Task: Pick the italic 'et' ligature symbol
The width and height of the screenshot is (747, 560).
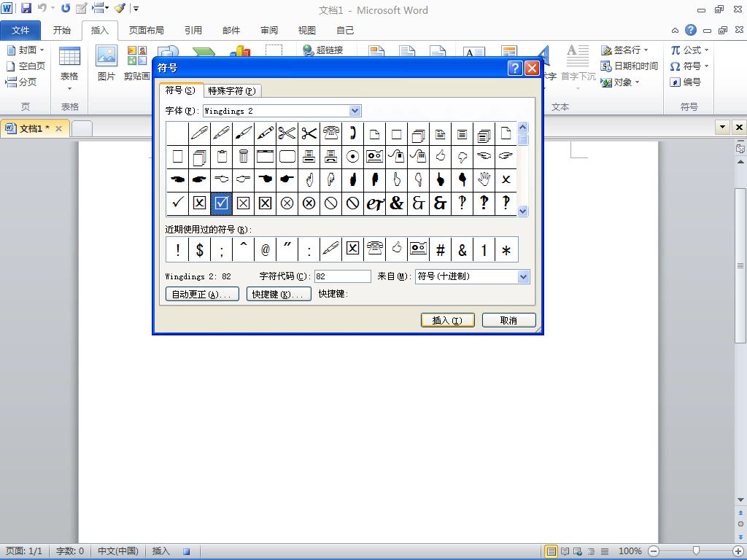Action: tap(374, 203)
